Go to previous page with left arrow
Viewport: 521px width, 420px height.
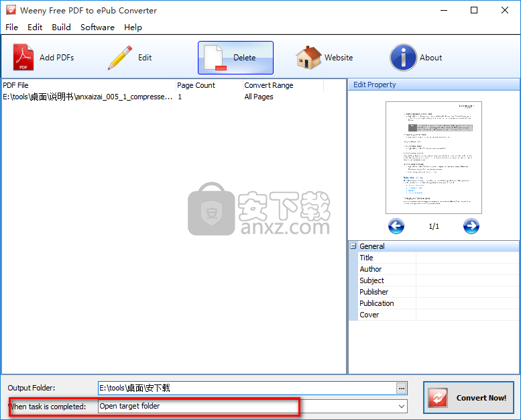(396, 226)
